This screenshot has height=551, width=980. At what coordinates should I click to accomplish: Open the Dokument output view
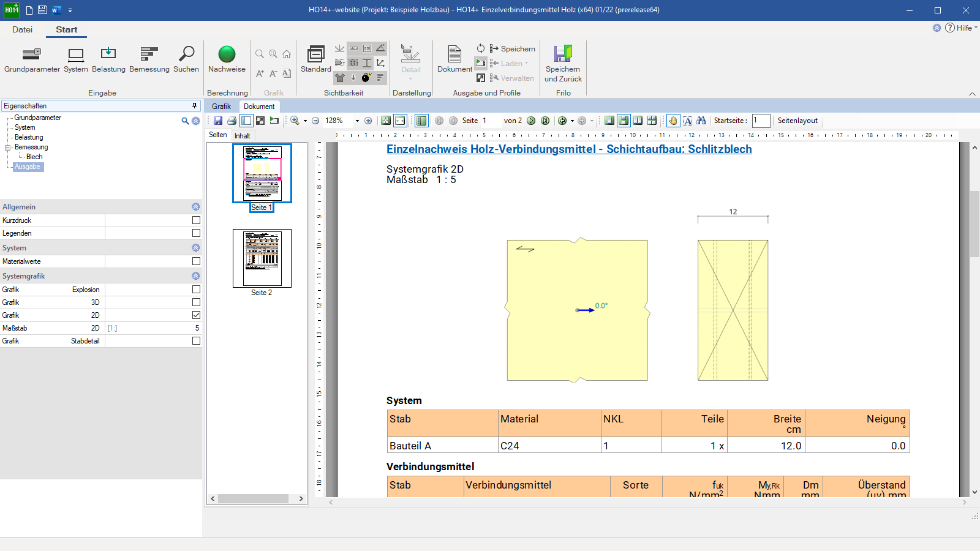click(454, 60)
